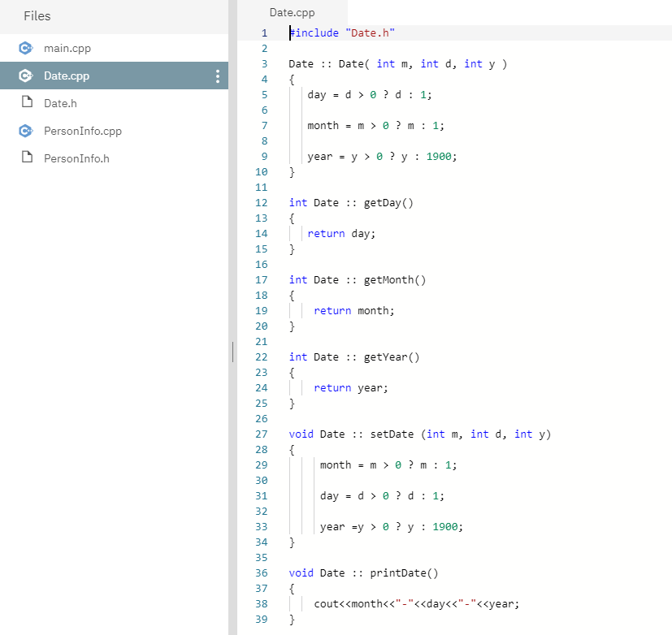This screenshot has width=672, height=635.
Task: Click the 'int Date :: getMonth()' line
Action: tap(358, 279)
